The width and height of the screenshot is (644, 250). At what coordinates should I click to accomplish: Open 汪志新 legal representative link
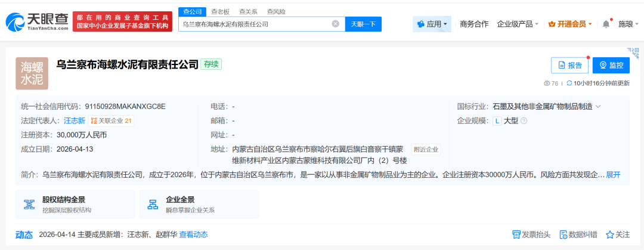point(75,121)
